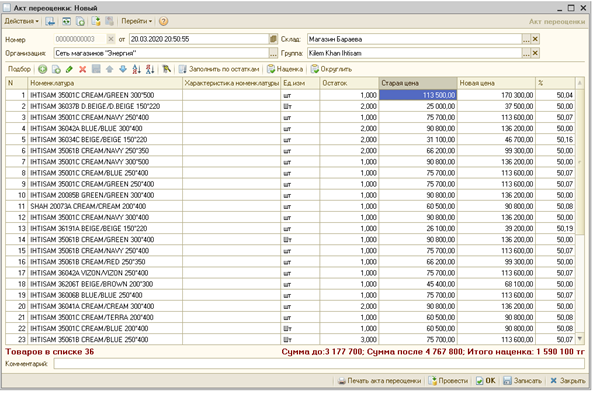Click the Остаток column header
The width and height of the screenshot is (593, 393).
pos(349,83)
